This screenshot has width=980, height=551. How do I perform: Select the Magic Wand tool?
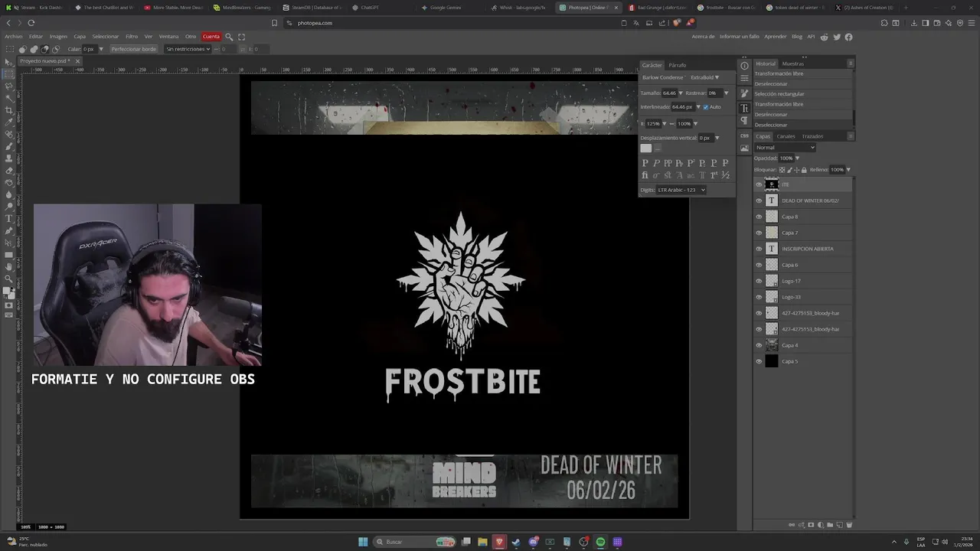9,98
